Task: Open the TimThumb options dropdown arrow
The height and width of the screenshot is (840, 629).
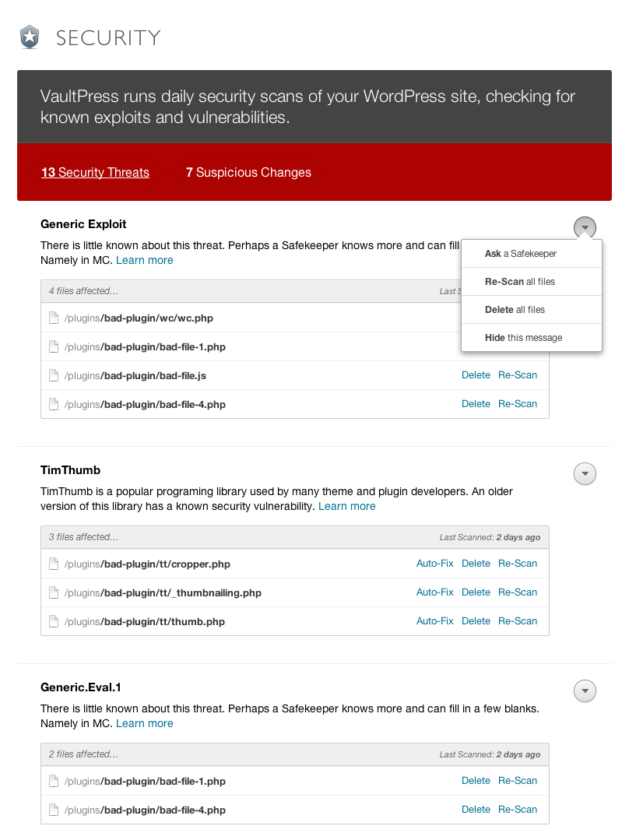Action: (585, 473)
